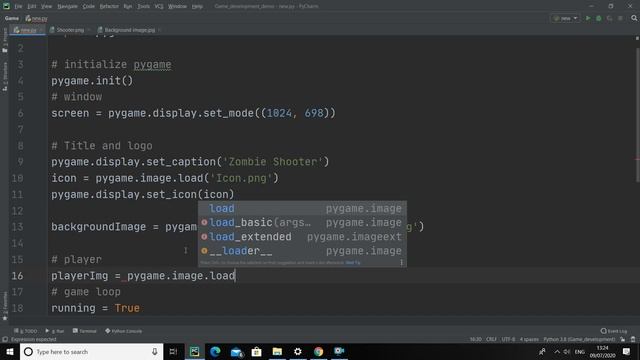This screenshot has width=640, height=360.
Task: Open Settings gear from the taskbar
Action: (x=298, y=352)
